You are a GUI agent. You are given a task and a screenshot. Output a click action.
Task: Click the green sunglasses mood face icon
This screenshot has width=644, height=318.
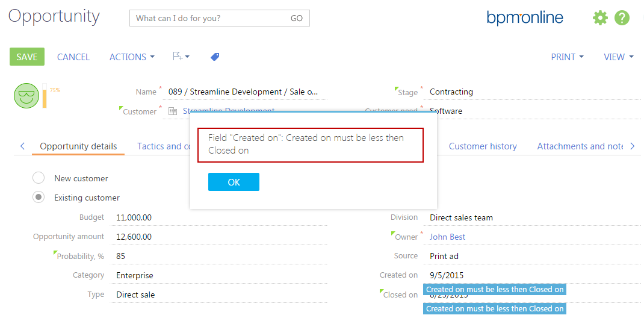26,96
